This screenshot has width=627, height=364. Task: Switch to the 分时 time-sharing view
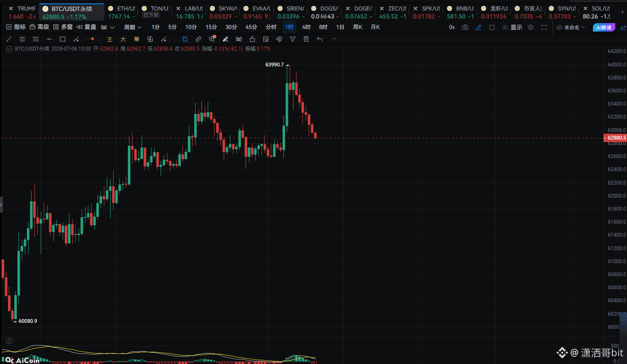[x=271, y=27]
